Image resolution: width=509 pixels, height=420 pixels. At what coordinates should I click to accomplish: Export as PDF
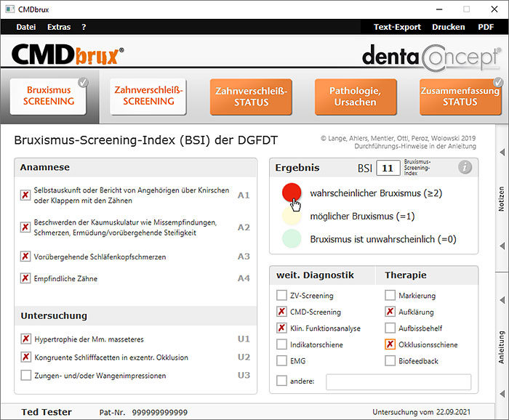(x=486, y=27)
